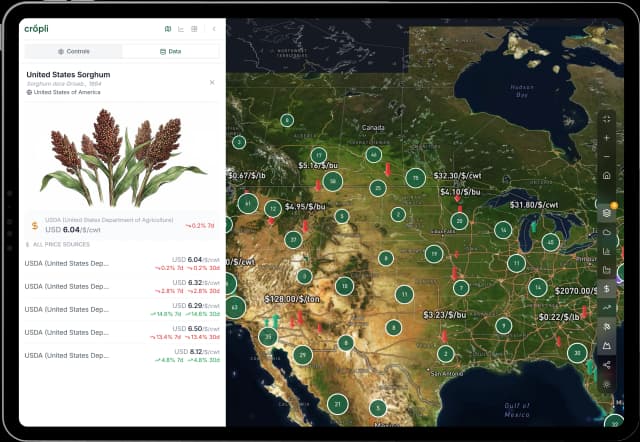The height and width of the screenshot is (442, 640).
Task: Click the $4.95/$/bu price label
Action: [305, 207]
